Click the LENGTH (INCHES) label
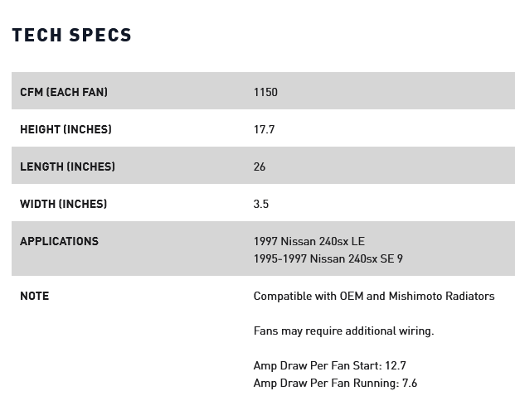515x420 pixels. pos(67,167)
